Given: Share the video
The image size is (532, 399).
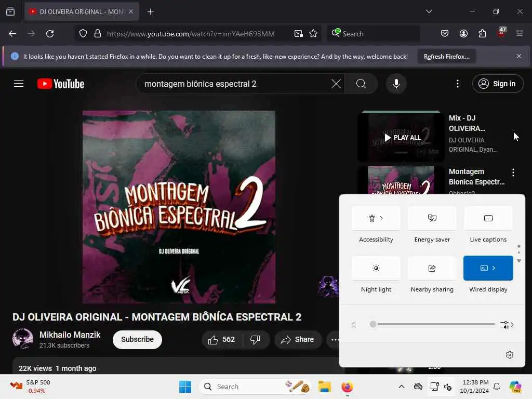Looking at the screenshot, I should tap(298, 339).
